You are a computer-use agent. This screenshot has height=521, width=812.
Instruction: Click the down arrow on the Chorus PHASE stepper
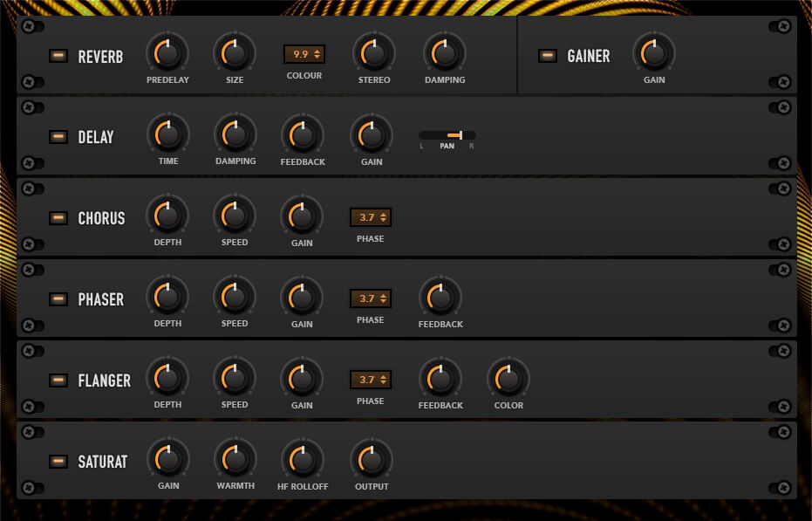coord(384,220)
